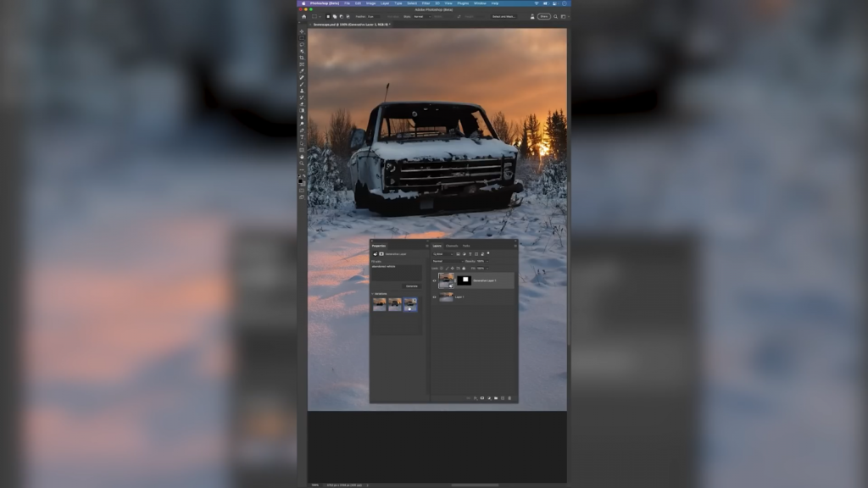Open the File menu
Screen dimensions: 868x488
pos(347,3)
